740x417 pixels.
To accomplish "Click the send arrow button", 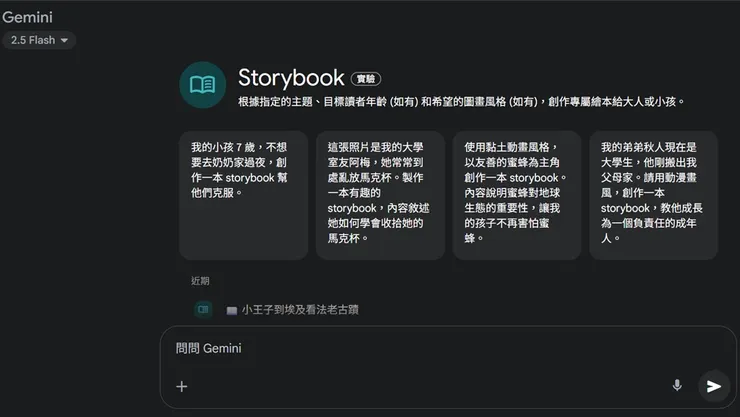I will [x=714, y=386].
